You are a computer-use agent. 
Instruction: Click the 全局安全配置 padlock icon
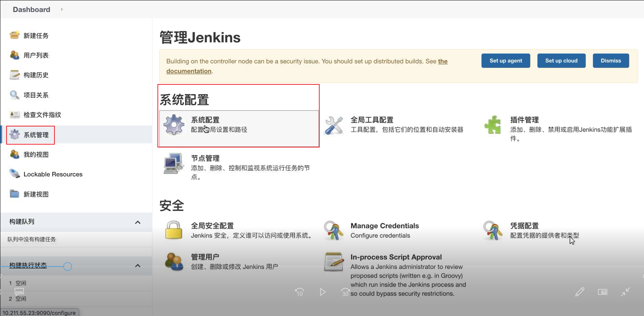click(173, 230)
